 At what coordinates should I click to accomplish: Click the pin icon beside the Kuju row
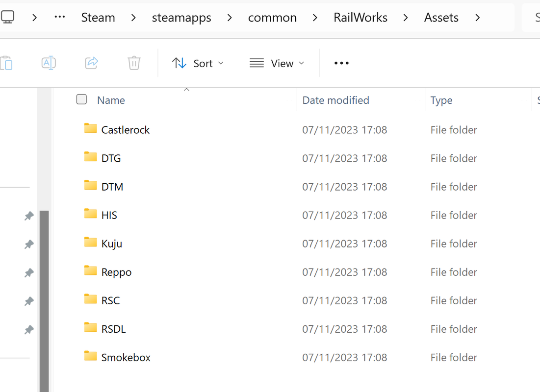[x=29, y=245]
